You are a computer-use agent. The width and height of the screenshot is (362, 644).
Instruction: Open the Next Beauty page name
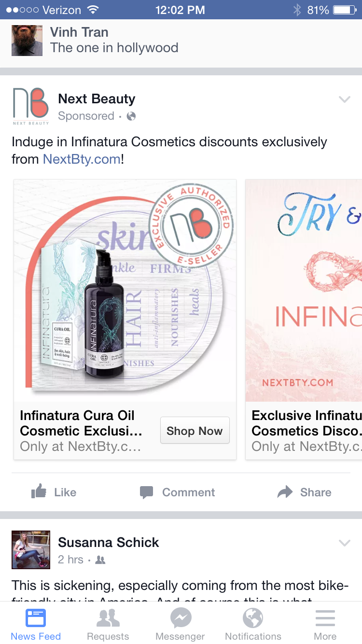click(97, 99)
